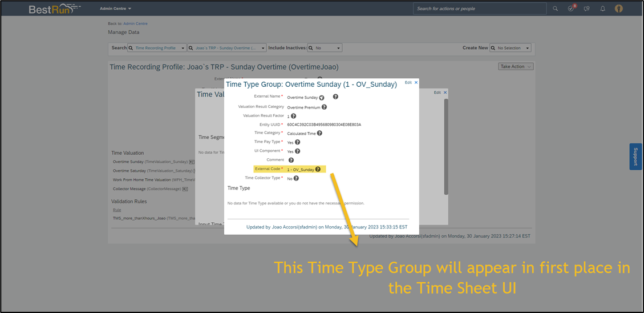Image resolution: width=644 pixels, height=313 pixels.
Task: Click the magnifier search icon in header
Action: tap(555, 9)
